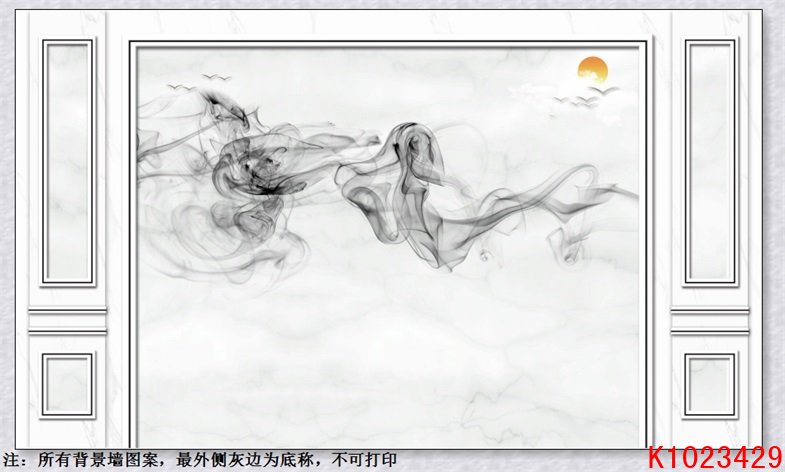Click the tall left decorative panel
The image size is (785, 472).
(x=68, y=162)
